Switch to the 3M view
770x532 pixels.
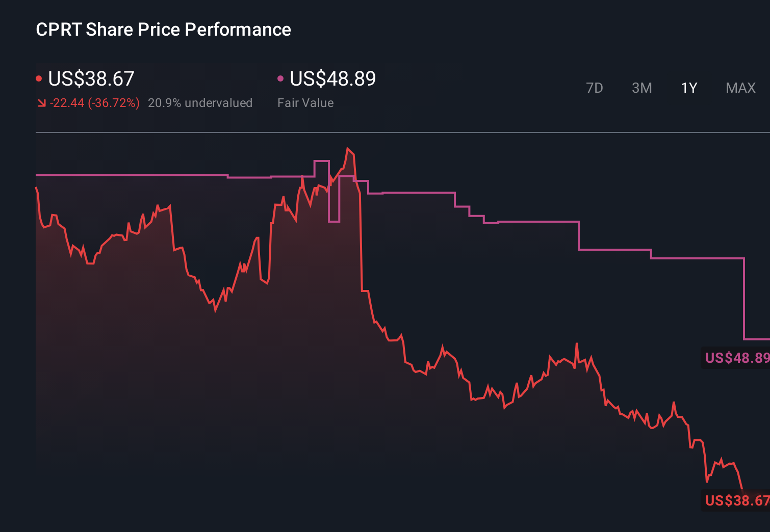(641, 88)
